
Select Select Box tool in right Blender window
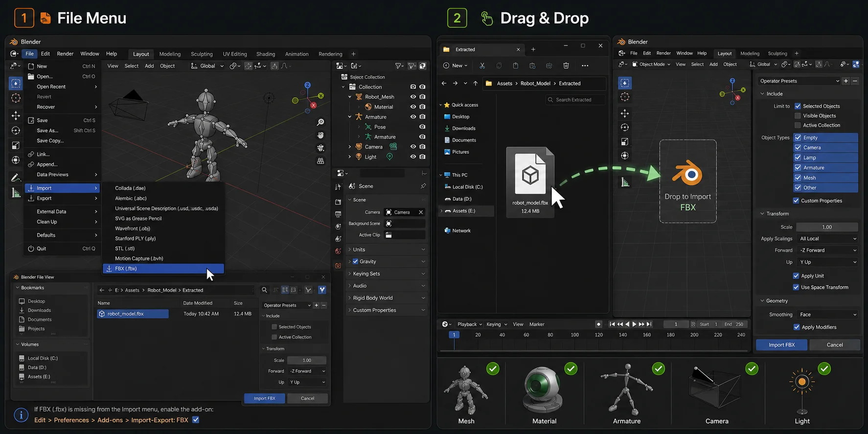[x=625, y=83]
